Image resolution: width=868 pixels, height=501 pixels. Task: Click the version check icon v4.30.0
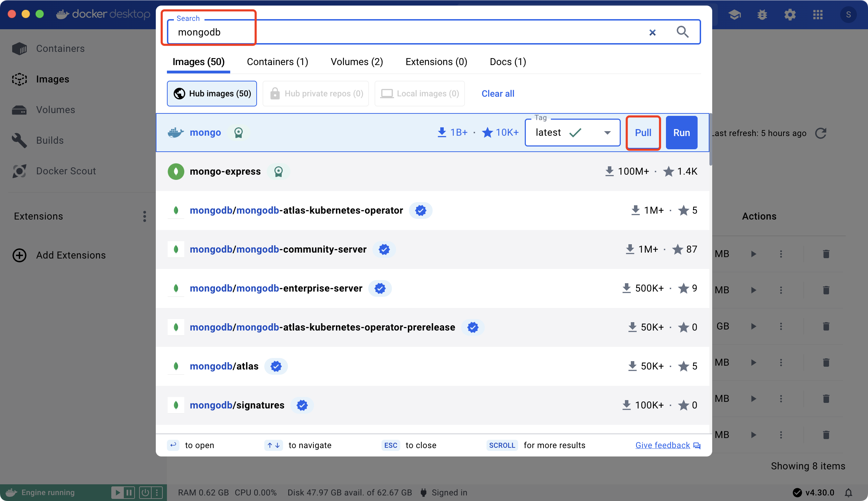[x=797, y=493]
